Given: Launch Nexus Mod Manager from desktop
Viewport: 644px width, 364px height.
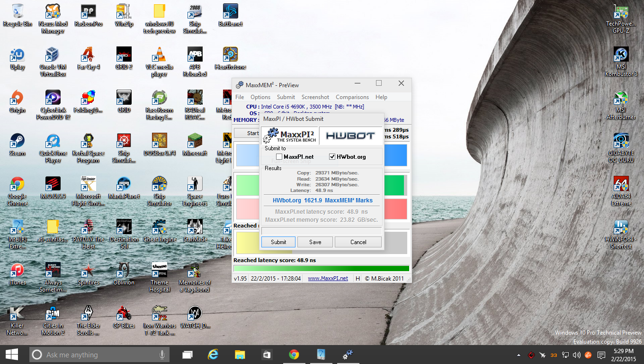Looking at the screenshot, I should [x=53, y=18].
